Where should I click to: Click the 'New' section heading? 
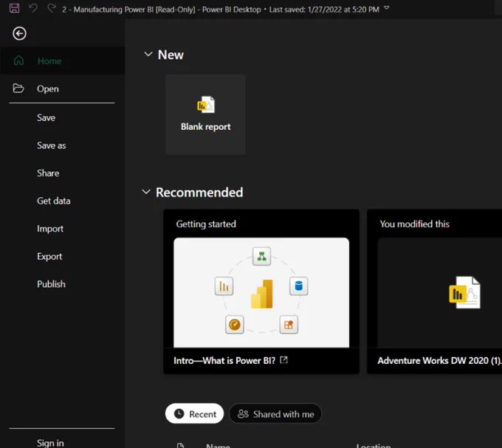(x=171, y=55)
